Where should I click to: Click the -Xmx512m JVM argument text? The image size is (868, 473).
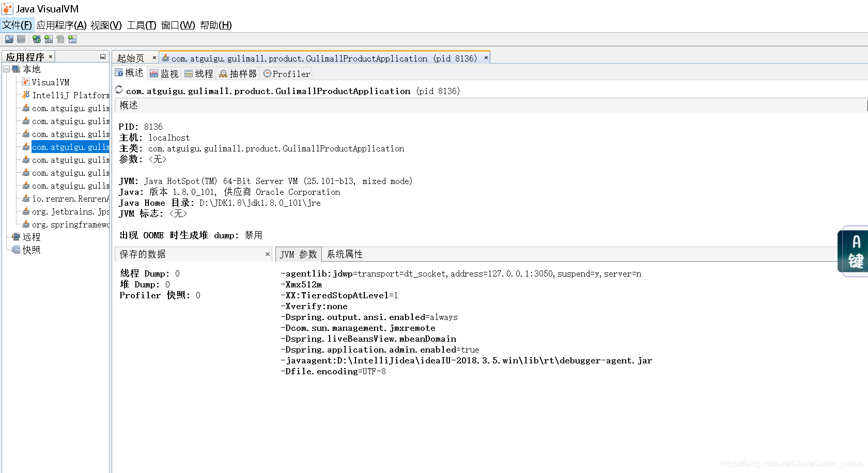click(x=301, y=285)
